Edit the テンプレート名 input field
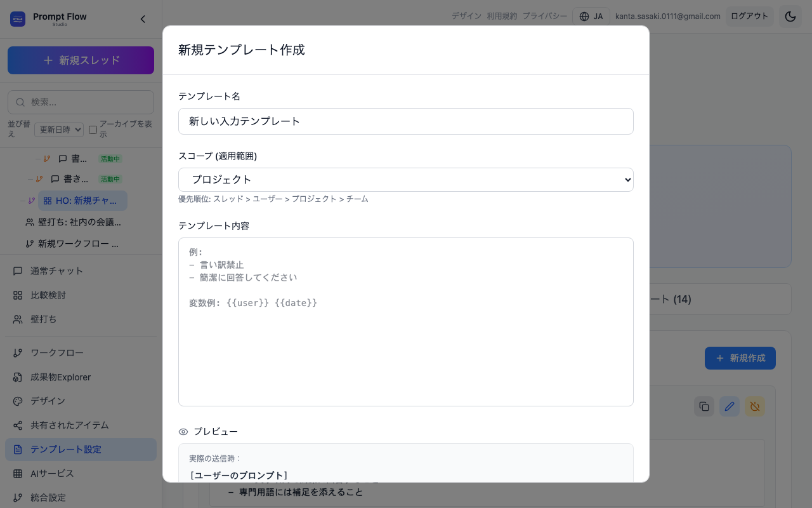This screenshot has height=508, width=812. 406,121
